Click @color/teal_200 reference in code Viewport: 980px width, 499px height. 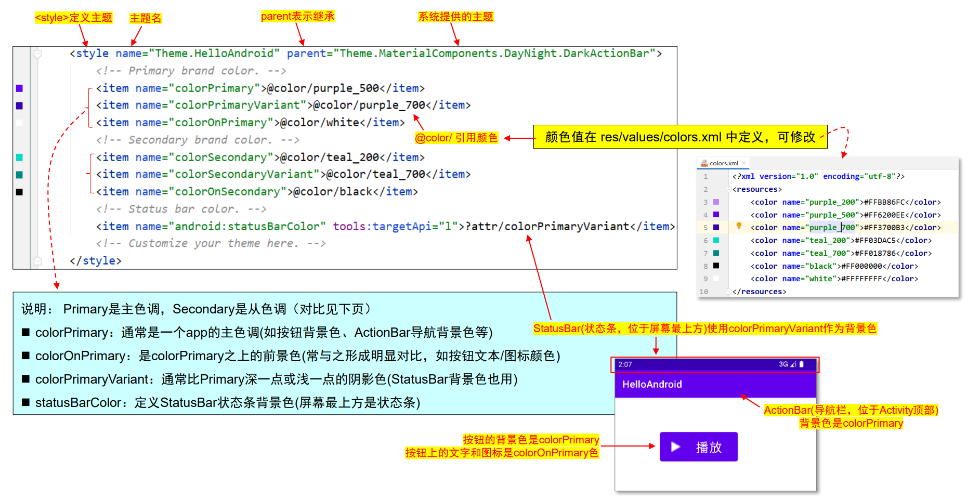click(330, 157)
